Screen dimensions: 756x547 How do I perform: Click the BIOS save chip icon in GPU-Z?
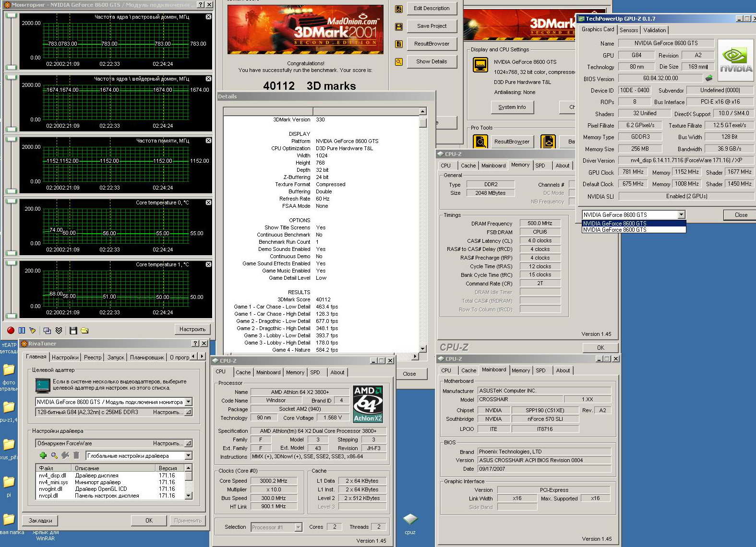point(708,78)
